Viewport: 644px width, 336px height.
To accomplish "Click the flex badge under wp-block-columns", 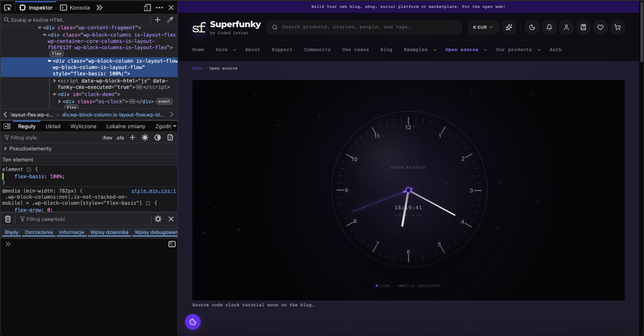I will point(56,54).
